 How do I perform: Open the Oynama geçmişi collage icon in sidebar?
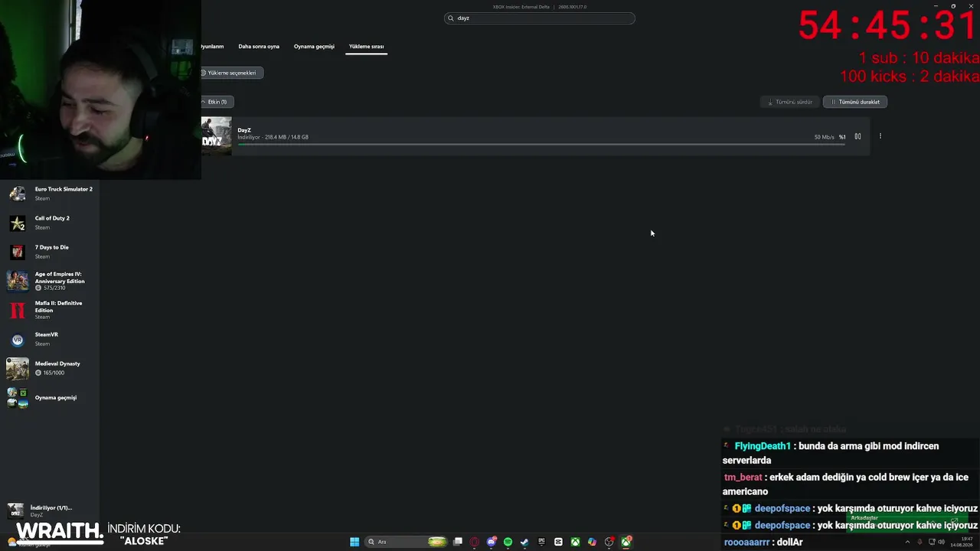[18, 398]
